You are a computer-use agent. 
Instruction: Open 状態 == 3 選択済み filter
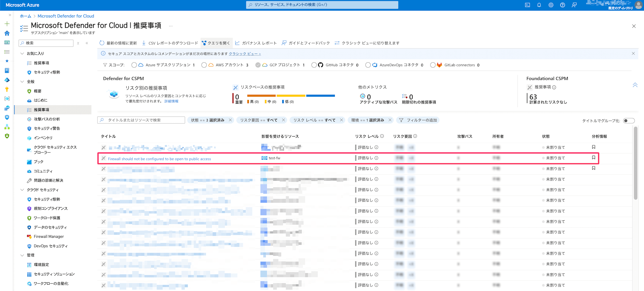[208, 120]
